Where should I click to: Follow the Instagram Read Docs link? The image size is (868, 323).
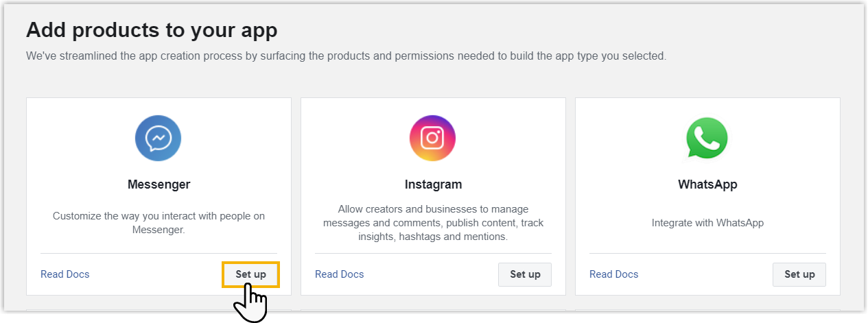pos(340,274)
